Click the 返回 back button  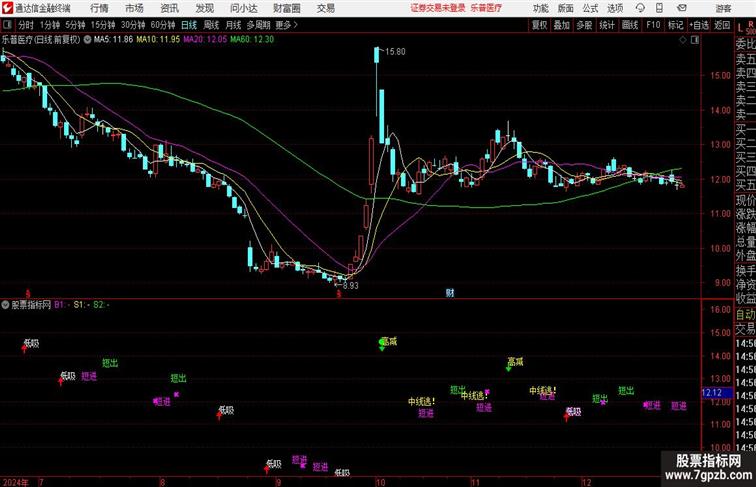pyautogui.click(x=722, y=25)
